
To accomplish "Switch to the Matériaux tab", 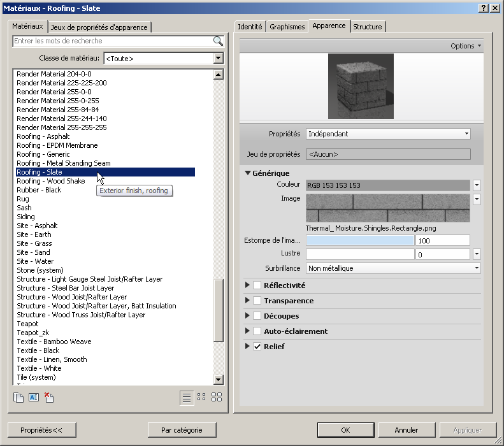I will 27,26.
